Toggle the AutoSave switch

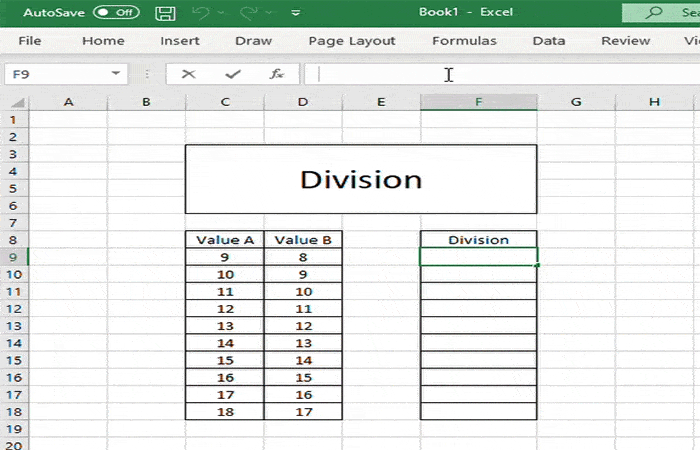coord(117,12)
